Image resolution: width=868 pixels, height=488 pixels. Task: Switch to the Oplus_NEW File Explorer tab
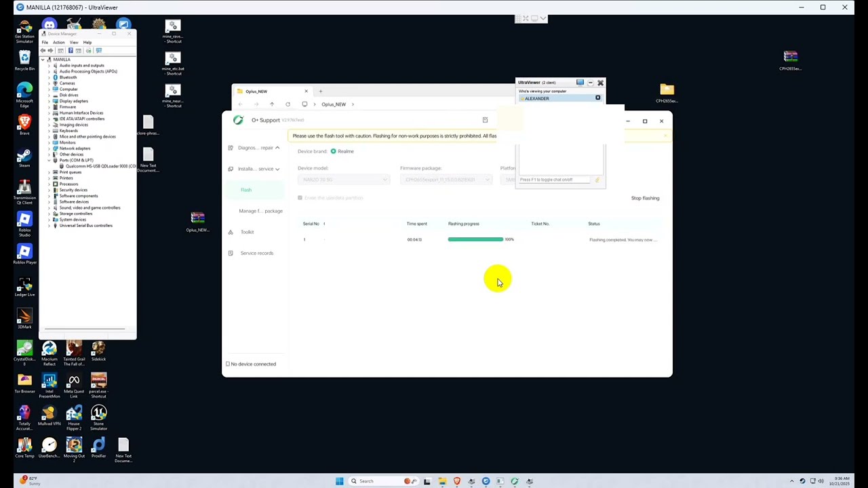tap(271, 91)
